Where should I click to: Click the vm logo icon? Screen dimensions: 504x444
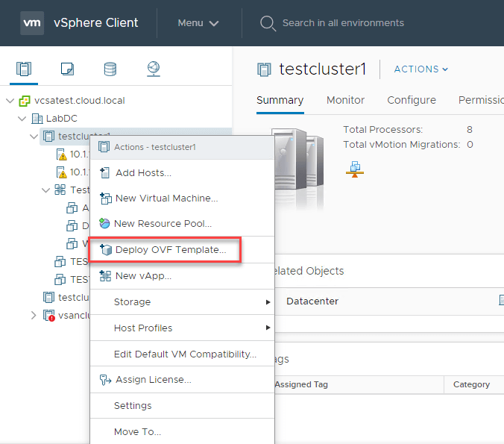click(x=32, y=23)
